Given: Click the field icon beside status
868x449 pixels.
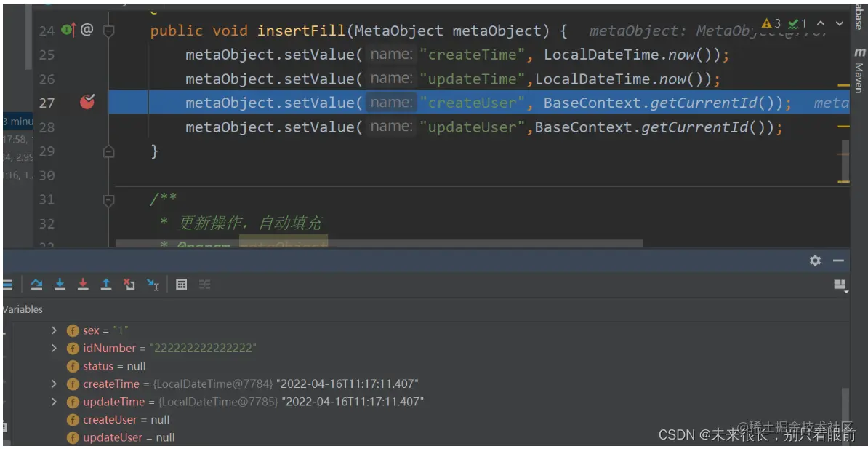Looking at the screenshot, I should coord(73,367).
